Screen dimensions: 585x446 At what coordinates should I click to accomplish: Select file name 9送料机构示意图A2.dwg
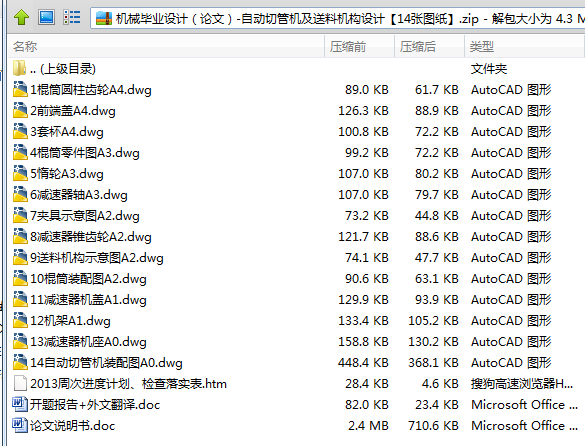click(x=97, y=258)
